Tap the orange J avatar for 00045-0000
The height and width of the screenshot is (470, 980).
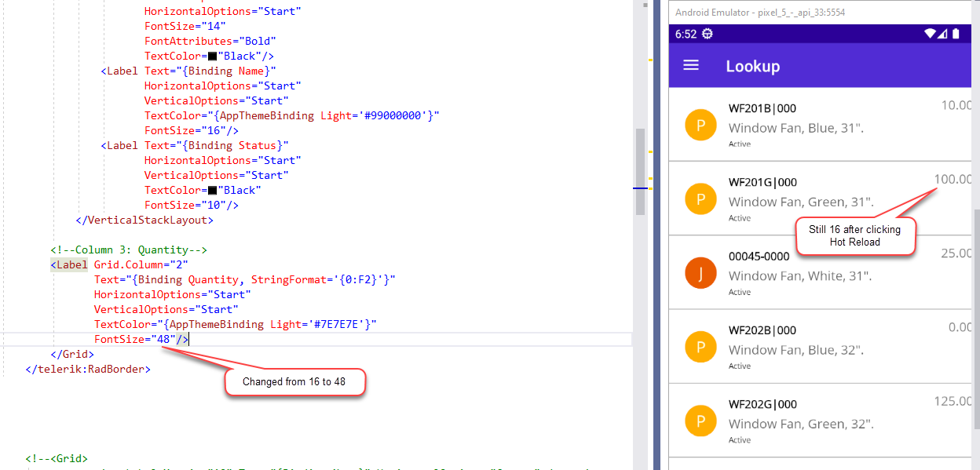(700, 273)
